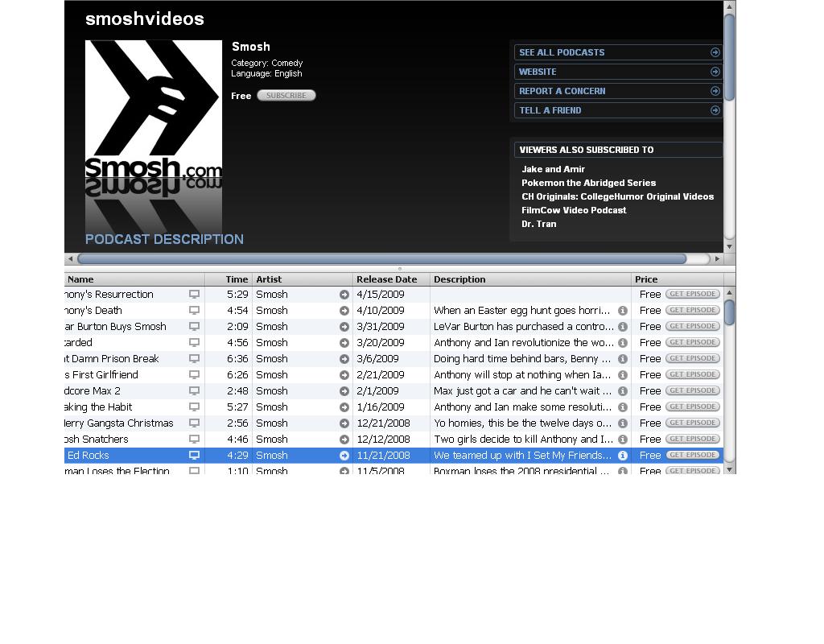Image resolution: width=824 pixels, height=644 pixels.
Task: Get Episode for the 4/10/2009 row
Action: (x=693, y=310)
